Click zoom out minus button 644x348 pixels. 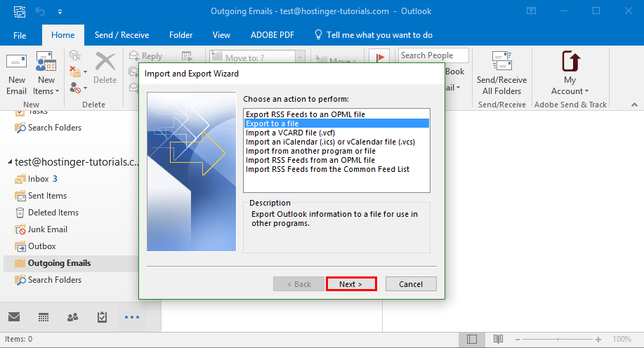click(518, 340)
